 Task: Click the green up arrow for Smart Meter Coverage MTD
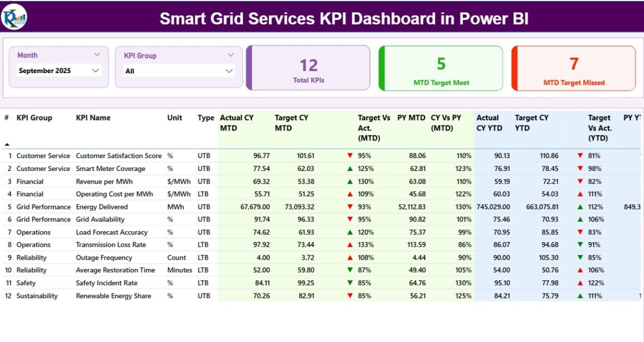(x=350, y=168)
